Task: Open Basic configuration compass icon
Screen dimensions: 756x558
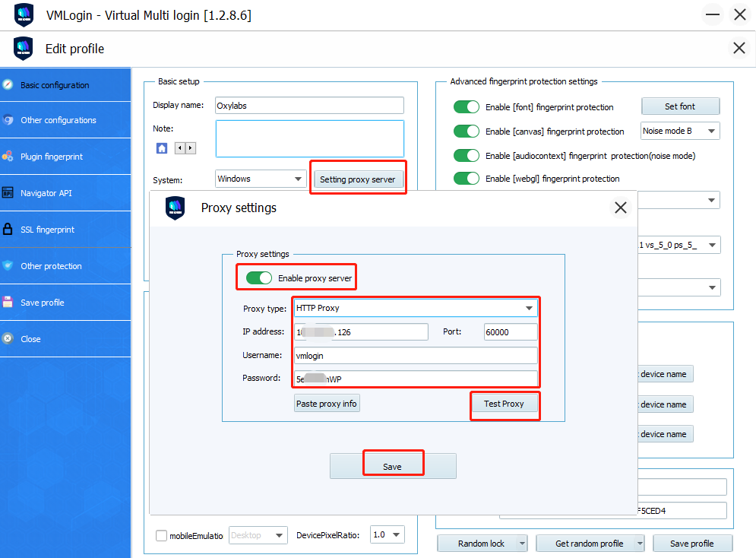Action: pyautogui.click(x=8, y=85)
